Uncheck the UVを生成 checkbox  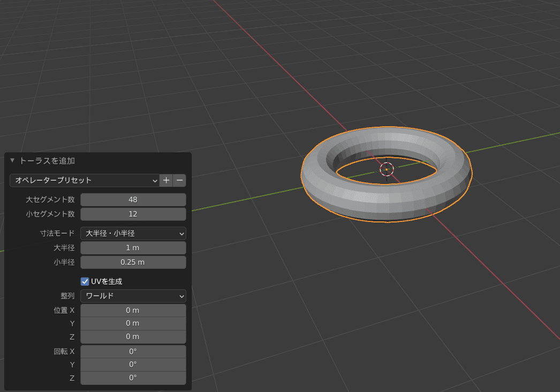[85, 281]
